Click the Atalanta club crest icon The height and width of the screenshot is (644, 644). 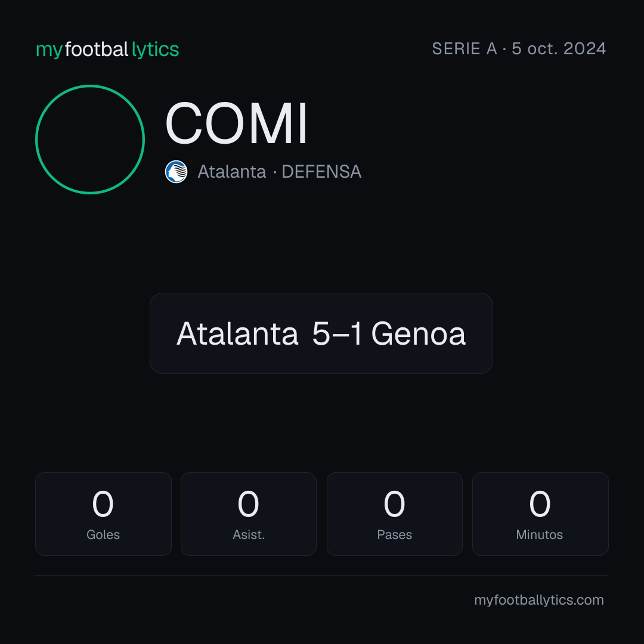[176, 172]
